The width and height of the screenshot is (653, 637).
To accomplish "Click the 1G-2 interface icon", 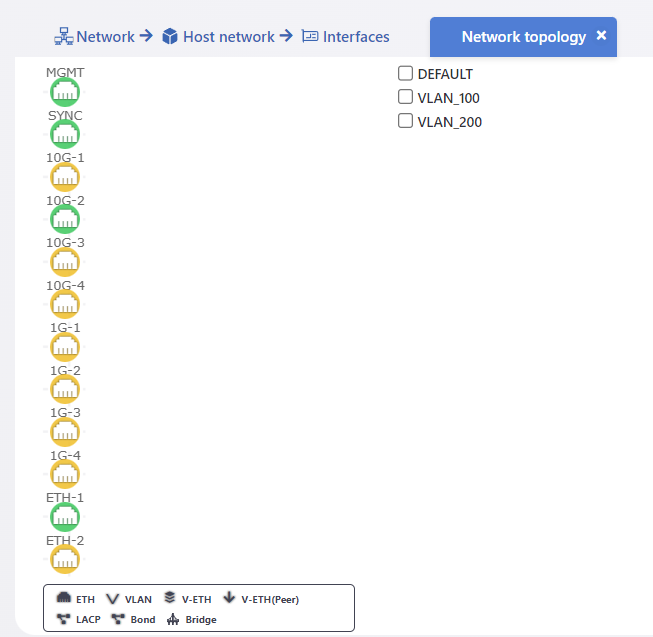I will [65, 389].
